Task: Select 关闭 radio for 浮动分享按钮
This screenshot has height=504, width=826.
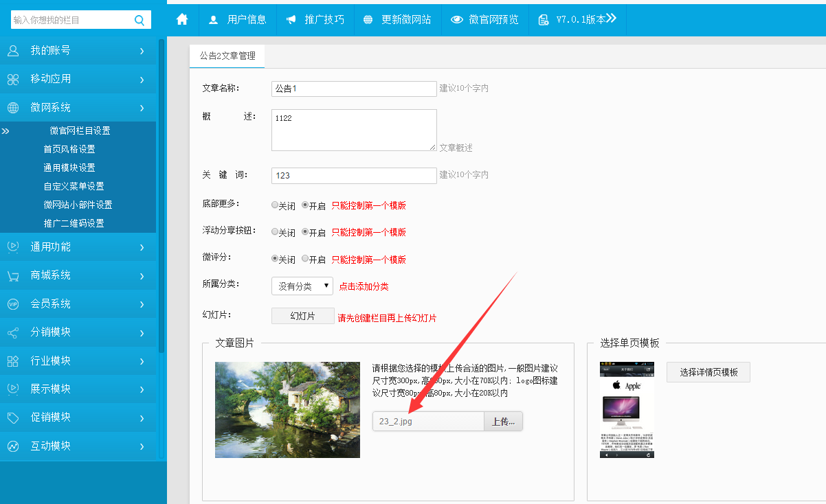Action: click(275, 232)
